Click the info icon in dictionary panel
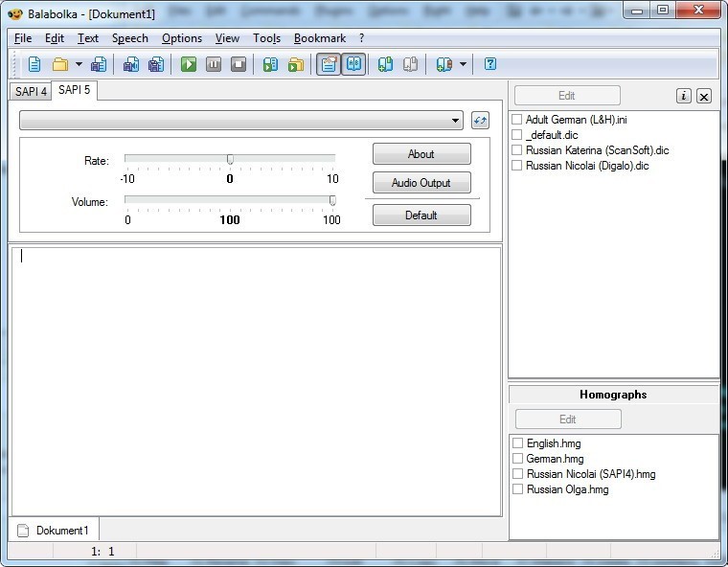Image resolution: width=728 pixels, height=567 pixels. [x=683, y=96]
